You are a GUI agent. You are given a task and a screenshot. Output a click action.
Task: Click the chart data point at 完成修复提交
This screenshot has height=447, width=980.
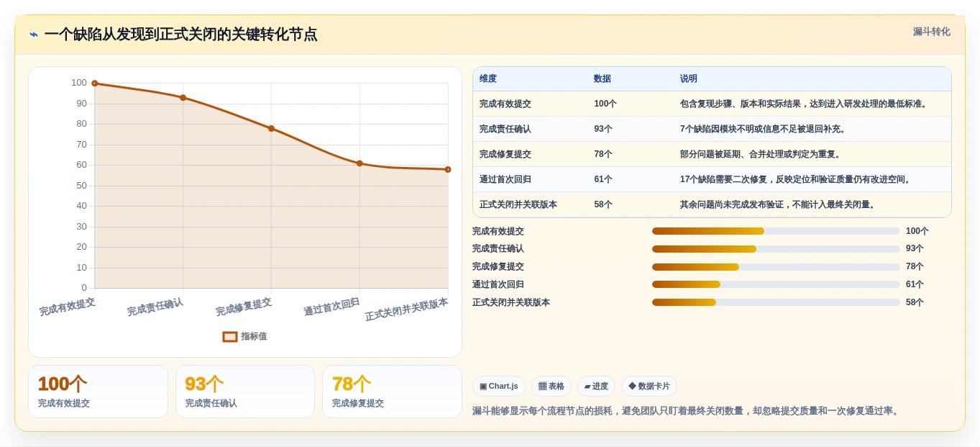pos(271,128)
